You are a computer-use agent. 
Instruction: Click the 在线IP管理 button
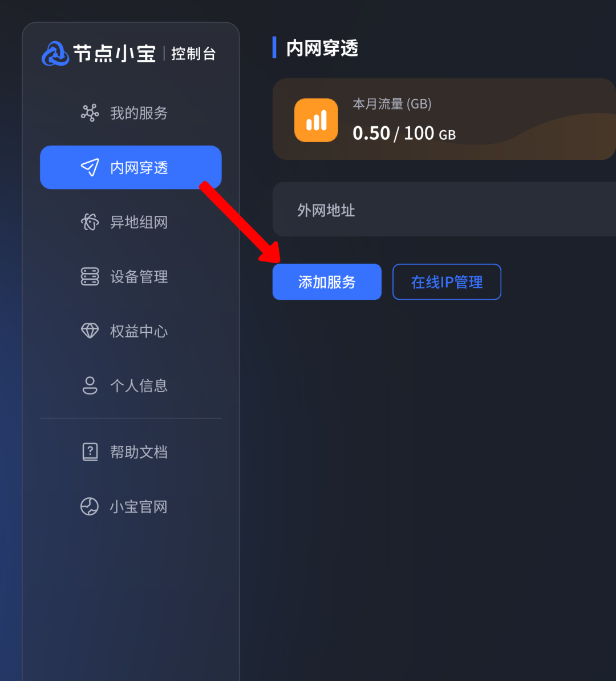tap(447, 282)
